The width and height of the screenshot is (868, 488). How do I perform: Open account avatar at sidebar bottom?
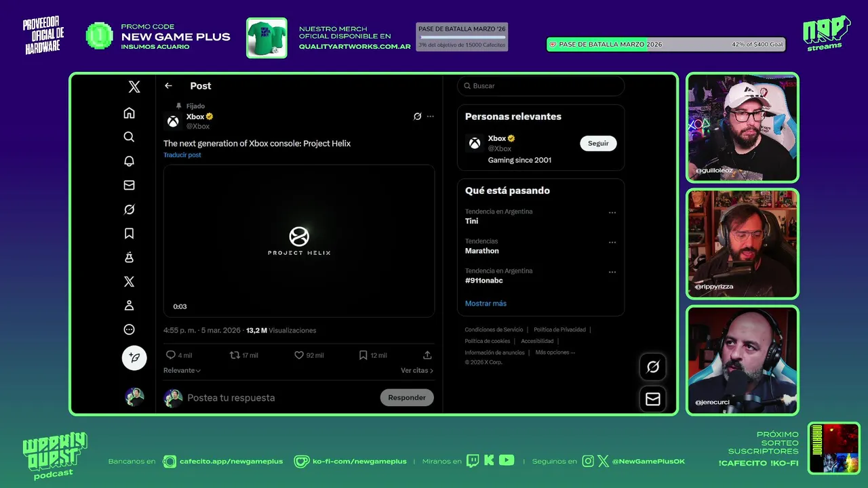pyautogui.click(x=134, y=397)
